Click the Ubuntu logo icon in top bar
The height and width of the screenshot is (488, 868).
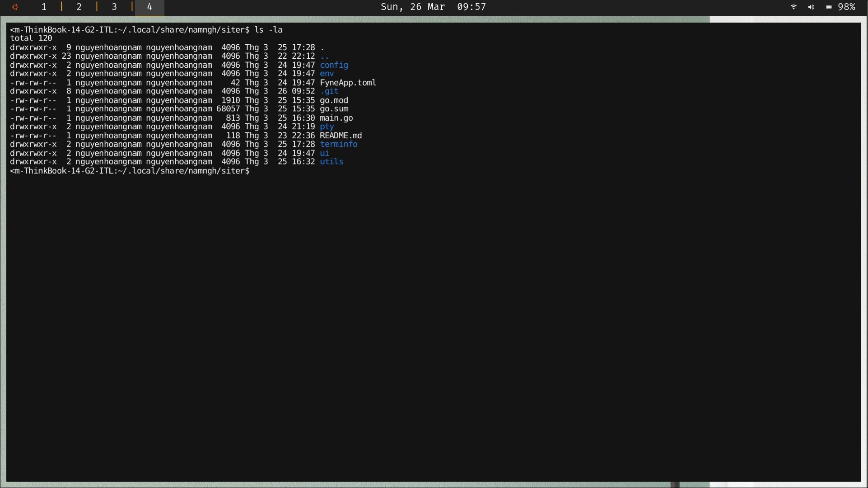coord(15,7)
